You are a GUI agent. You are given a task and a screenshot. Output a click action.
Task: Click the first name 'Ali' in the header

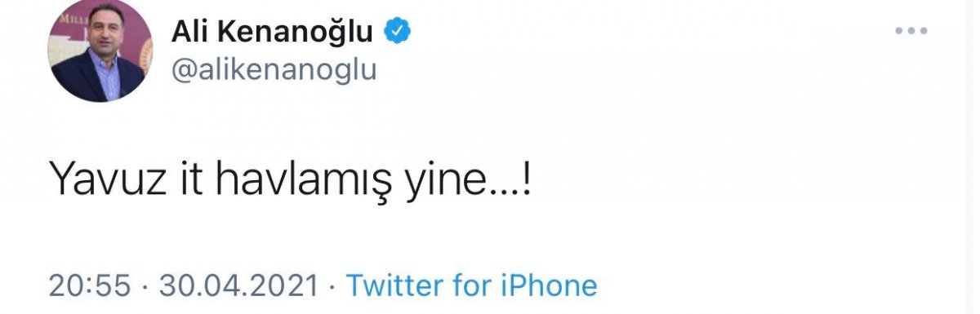[191, 31]
